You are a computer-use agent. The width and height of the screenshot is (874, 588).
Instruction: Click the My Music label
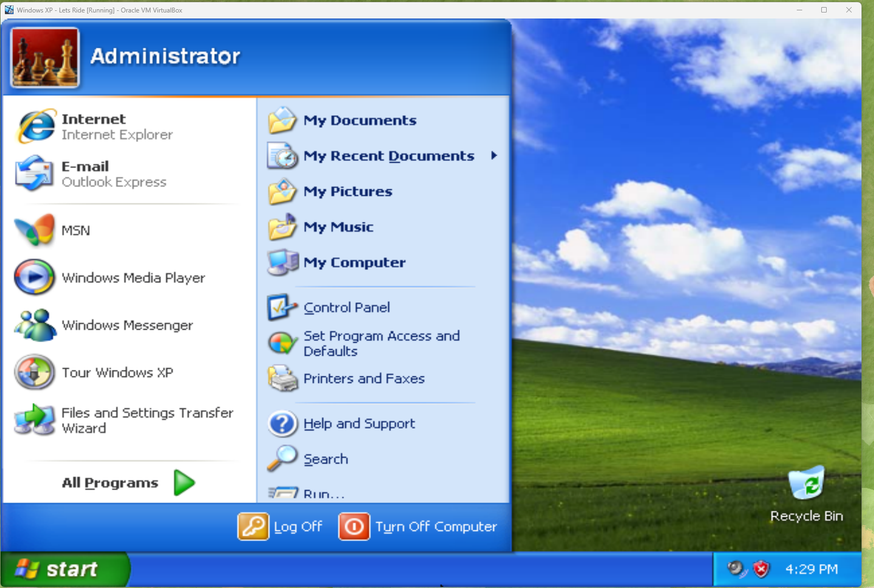[x=338, y=227]
